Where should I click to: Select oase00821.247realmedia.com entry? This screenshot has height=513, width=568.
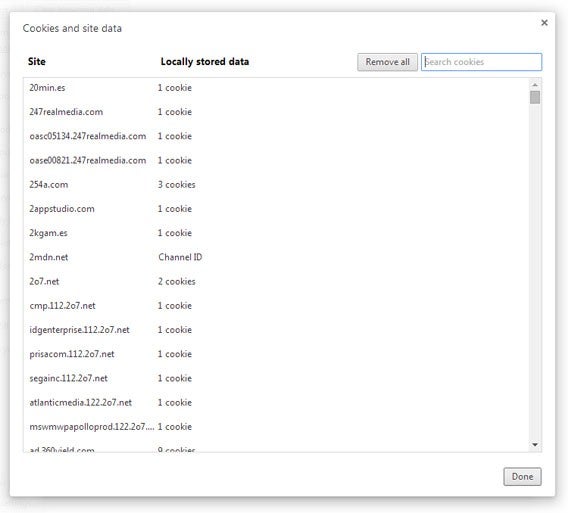pyautogui.click(x=276, y=160)
